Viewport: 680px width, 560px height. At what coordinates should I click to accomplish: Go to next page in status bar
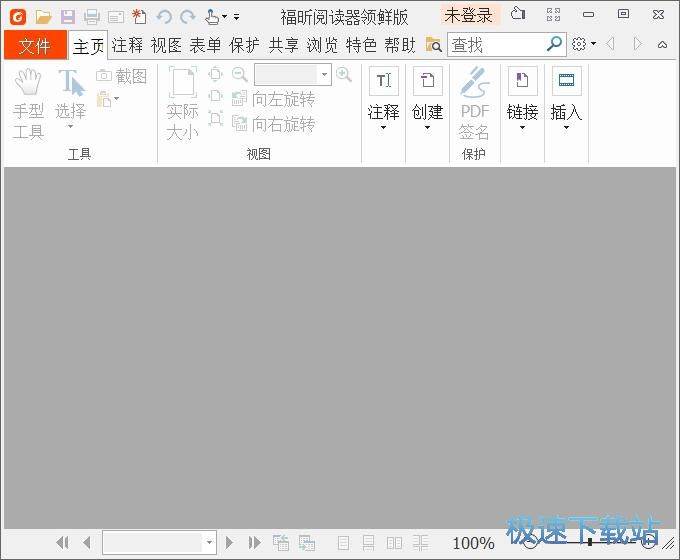coord(230,543)
